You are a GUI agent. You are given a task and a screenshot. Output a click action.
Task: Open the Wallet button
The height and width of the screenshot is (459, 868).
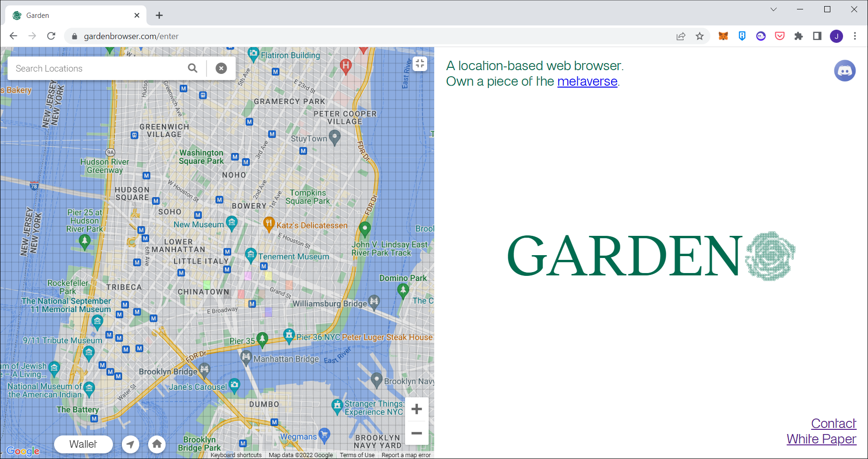pyautogui.click(x=83, y=444)
